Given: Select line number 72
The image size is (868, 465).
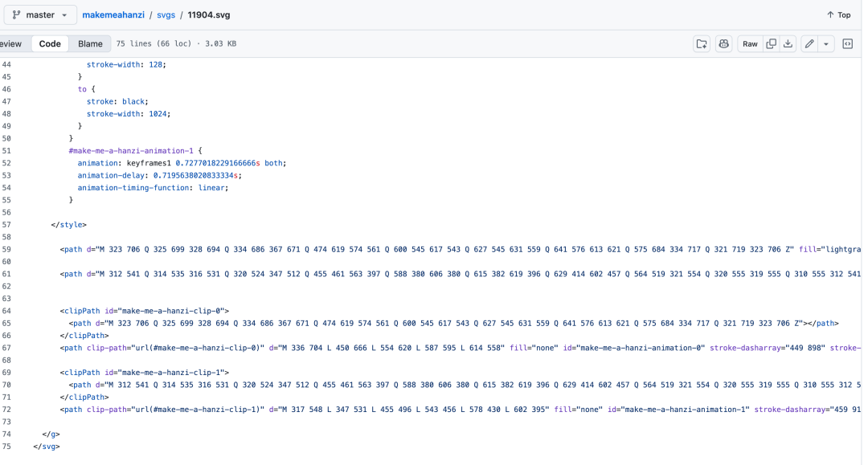Looking at the screenshot, I should click(6, 409).
